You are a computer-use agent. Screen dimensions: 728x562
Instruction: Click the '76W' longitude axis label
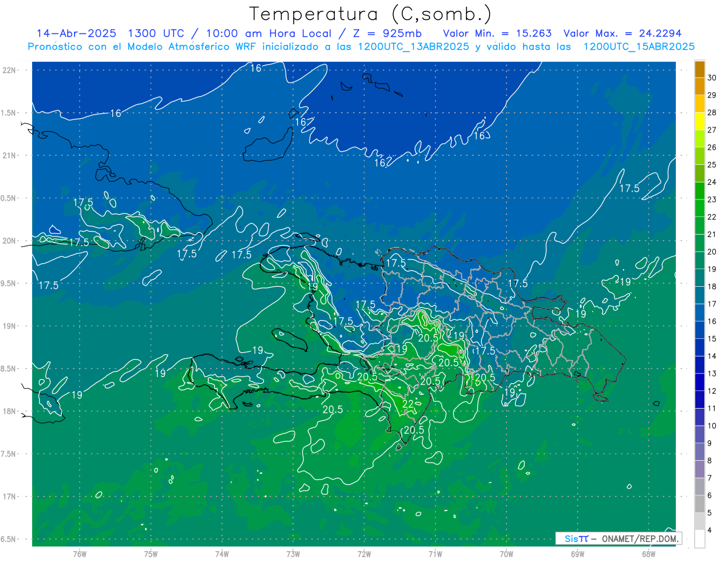79,554
